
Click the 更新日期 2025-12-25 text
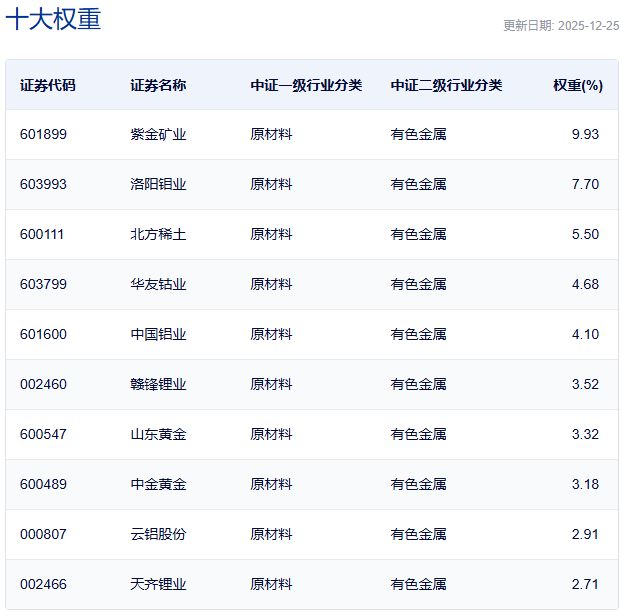coord(560,26)
